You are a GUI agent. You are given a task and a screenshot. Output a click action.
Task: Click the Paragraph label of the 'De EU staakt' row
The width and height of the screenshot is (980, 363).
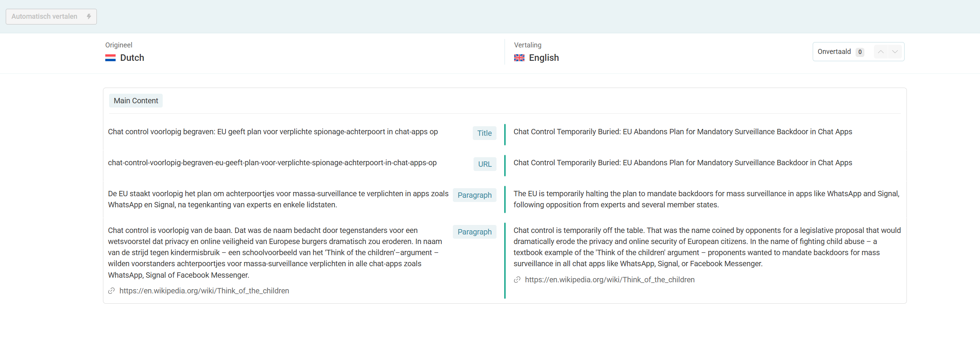point(474,195)
